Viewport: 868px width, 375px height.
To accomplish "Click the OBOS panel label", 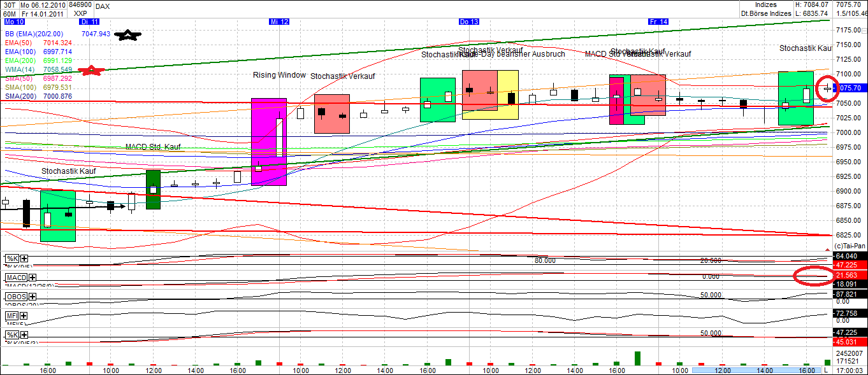I will tap(17, 297).
